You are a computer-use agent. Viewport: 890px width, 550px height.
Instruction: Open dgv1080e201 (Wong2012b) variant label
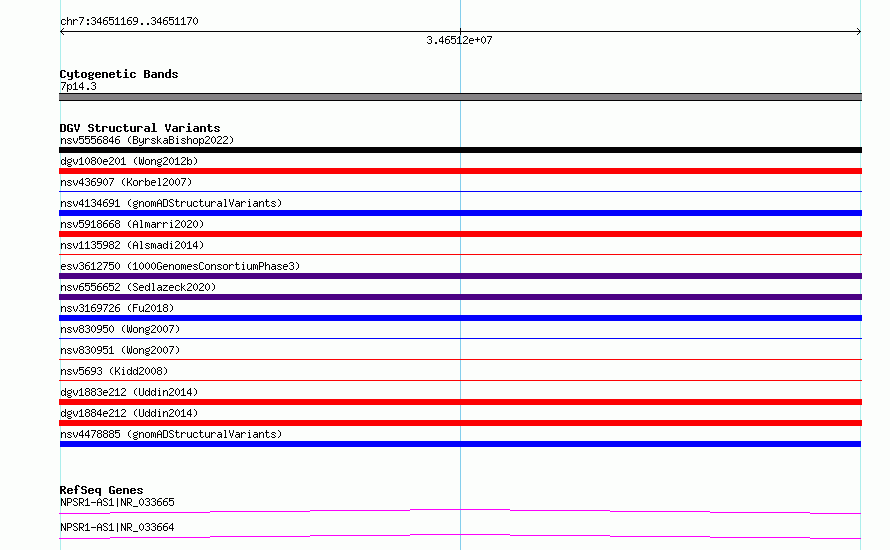click(129, 161)
